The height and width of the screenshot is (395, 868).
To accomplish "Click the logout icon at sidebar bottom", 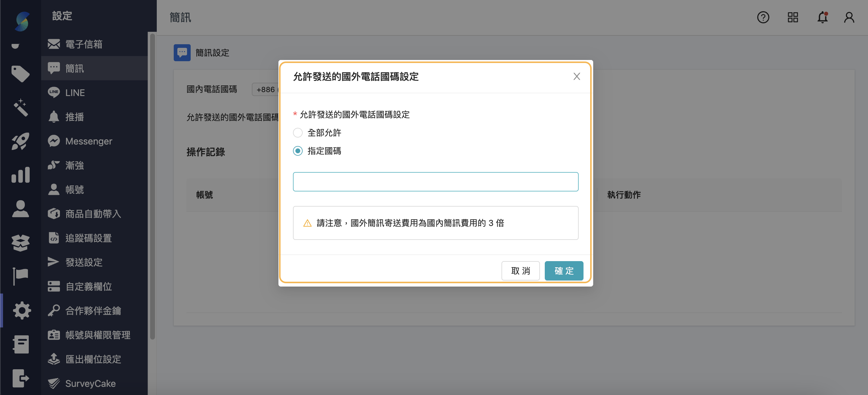I will (21, 378).
